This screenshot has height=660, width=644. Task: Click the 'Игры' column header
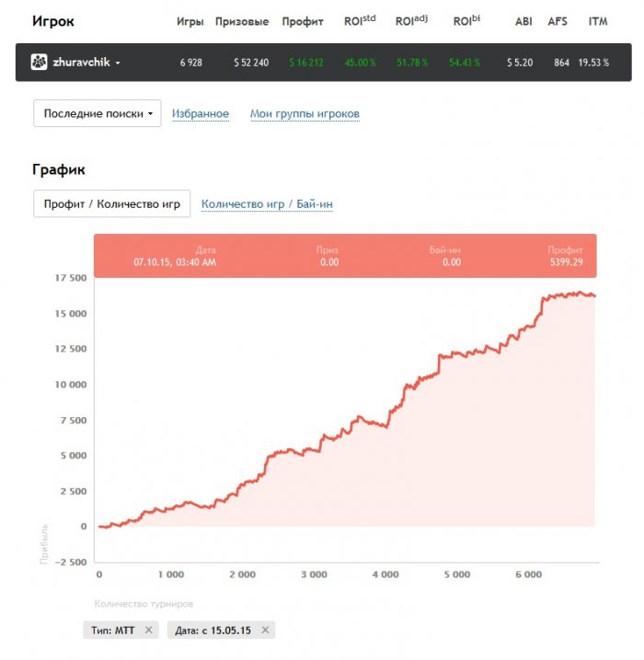(x=190, y=21)
